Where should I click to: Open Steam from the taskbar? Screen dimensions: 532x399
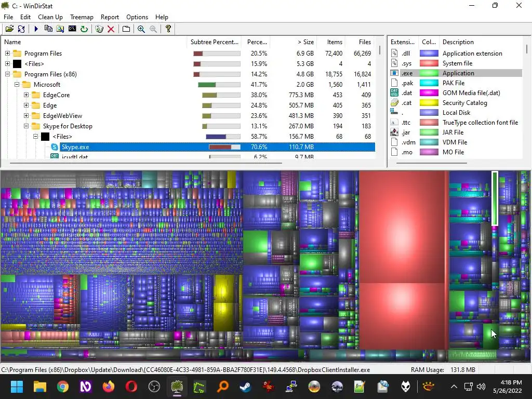(x=246, y=387)
